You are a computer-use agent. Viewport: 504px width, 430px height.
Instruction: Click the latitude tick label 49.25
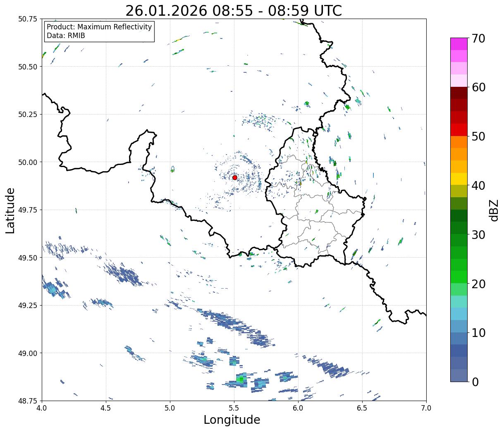click(28, 306)
